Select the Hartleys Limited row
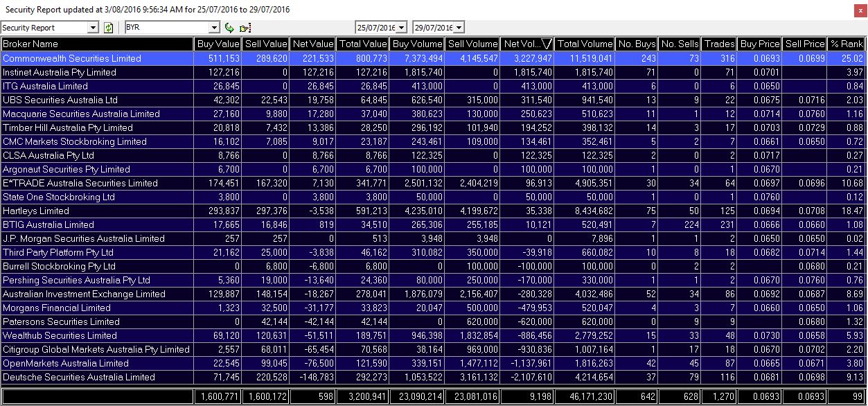This screenshot has height=406, width=868. [433, 211]
